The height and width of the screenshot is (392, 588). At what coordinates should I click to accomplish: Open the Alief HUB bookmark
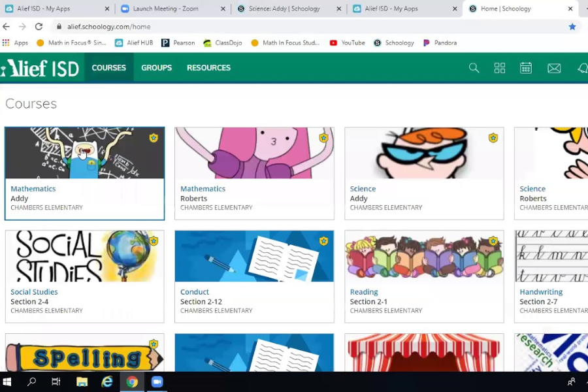click(x=134, y=42)
